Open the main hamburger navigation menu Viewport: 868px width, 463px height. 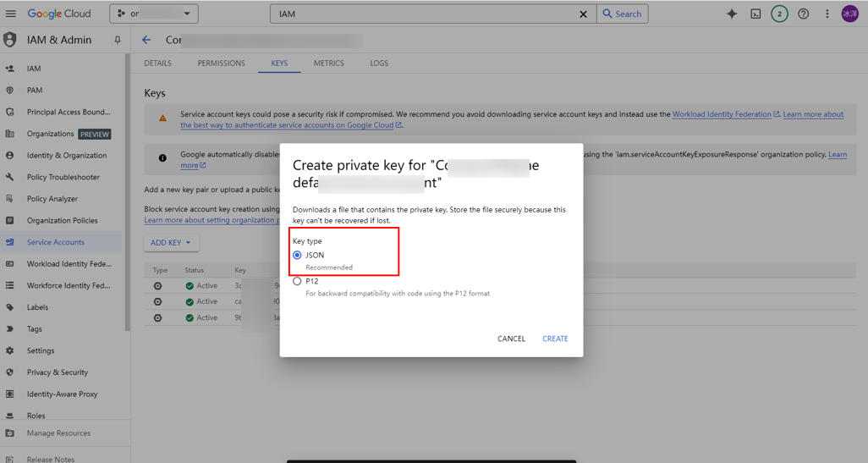pyautogui.click(x=10, y=14)
